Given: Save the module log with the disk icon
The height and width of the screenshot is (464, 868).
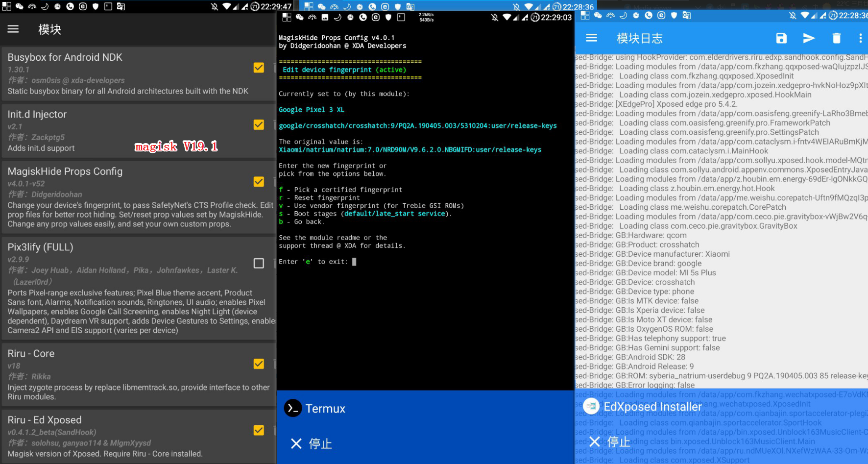Looking at the screenshot, I should [781, 38].
